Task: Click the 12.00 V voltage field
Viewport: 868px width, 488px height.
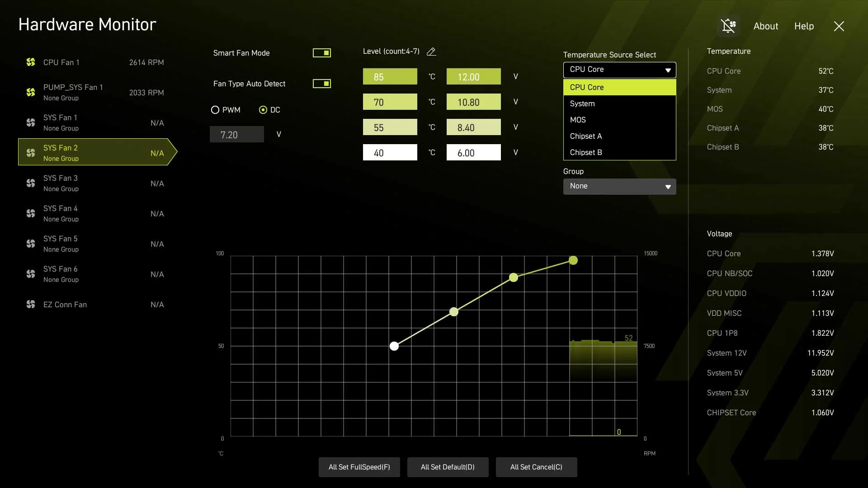Action: (474, 76)
